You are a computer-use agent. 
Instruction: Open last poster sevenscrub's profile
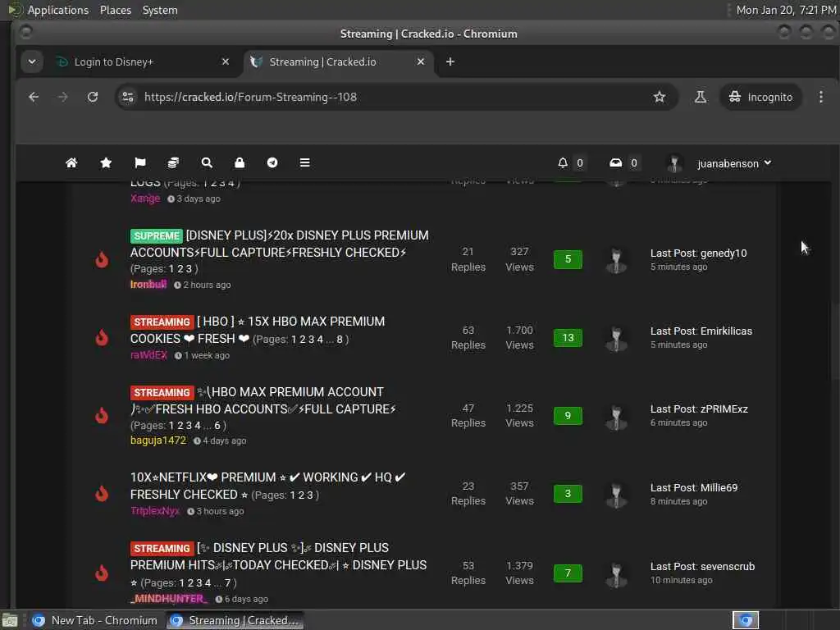point(728,566)
